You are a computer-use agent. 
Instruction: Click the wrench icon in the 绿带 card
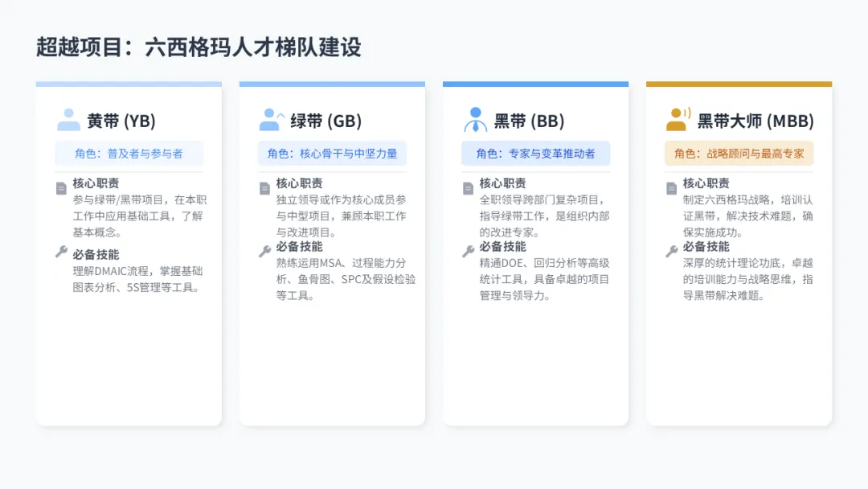click(264, 252)
